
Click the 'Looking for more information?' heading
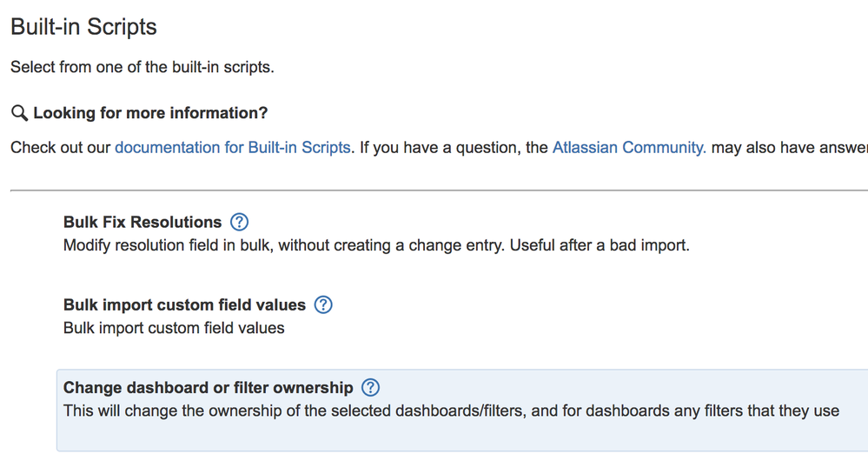150,113
